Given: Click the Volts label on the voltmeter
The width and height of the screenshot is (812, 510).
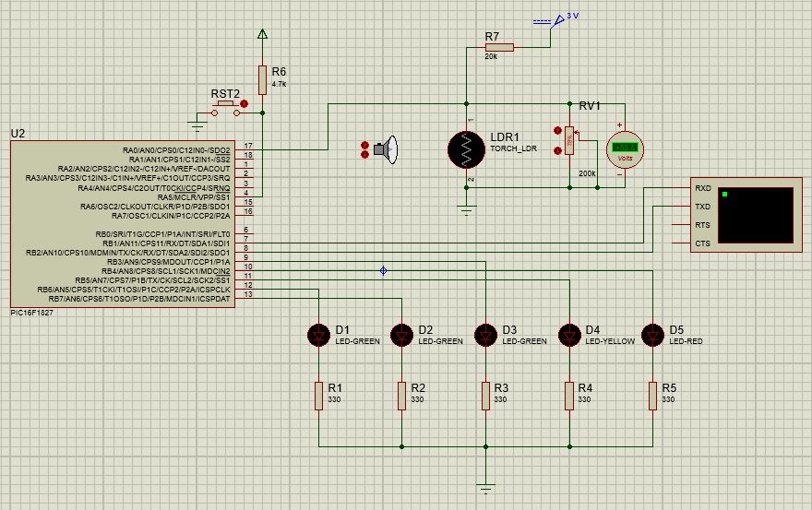Looking at the screenshot, I should [x=625, y=158].
